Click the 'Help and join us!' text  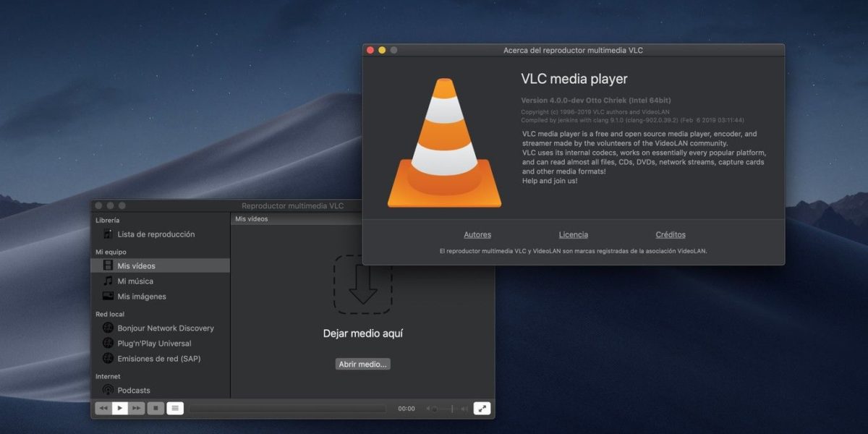click(x=550, y=181)
